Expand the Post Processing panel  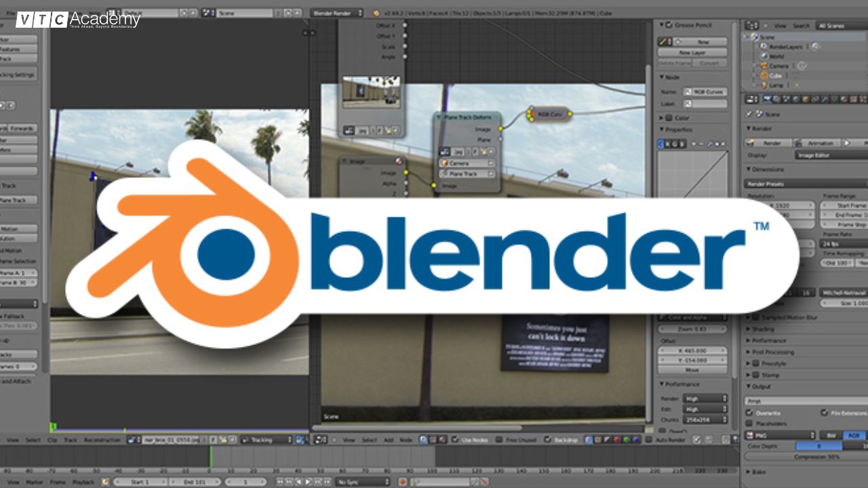tap(769, 352)
